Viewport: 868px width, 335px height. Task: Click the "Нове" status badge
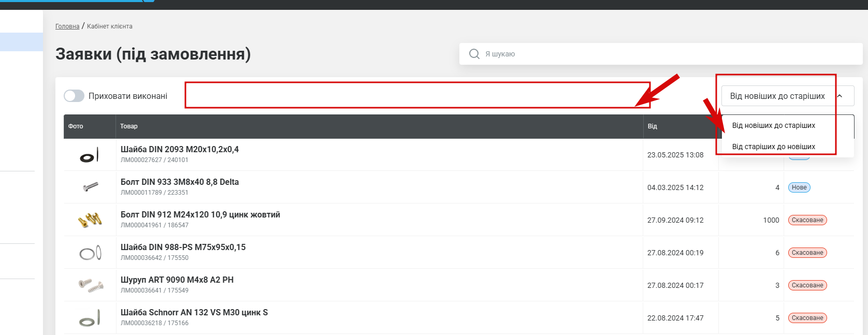pos(799,187)
